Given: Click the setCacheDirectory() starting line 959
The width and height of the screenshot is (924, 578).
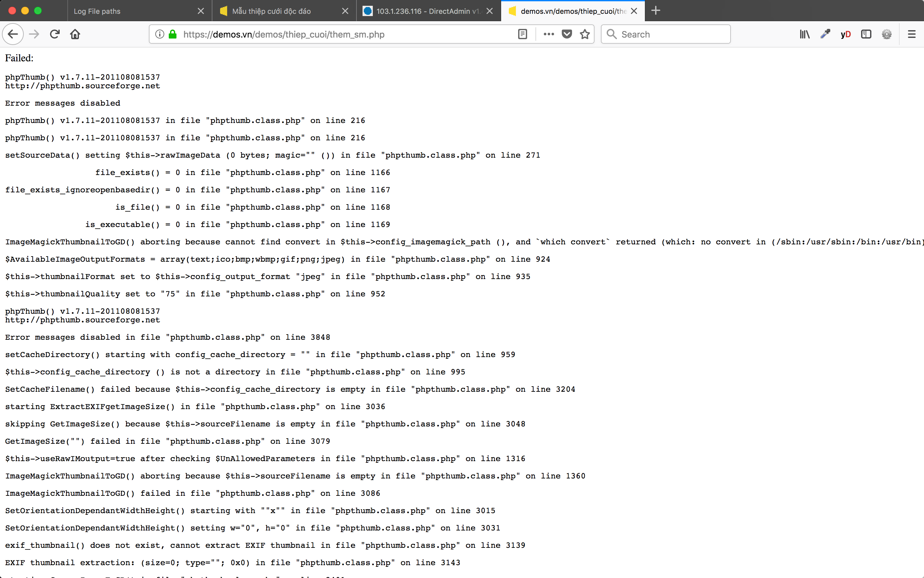Looking at the screenshot, I should click(x=260, y=355).
